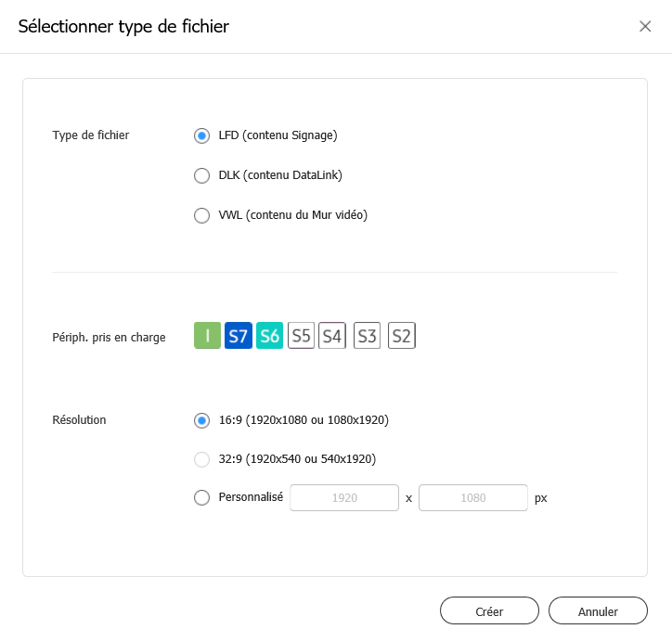Click the Sélectionner type de fichier title
The height and width of the screenshot is (642, 672).
click(x=123, y=26)
